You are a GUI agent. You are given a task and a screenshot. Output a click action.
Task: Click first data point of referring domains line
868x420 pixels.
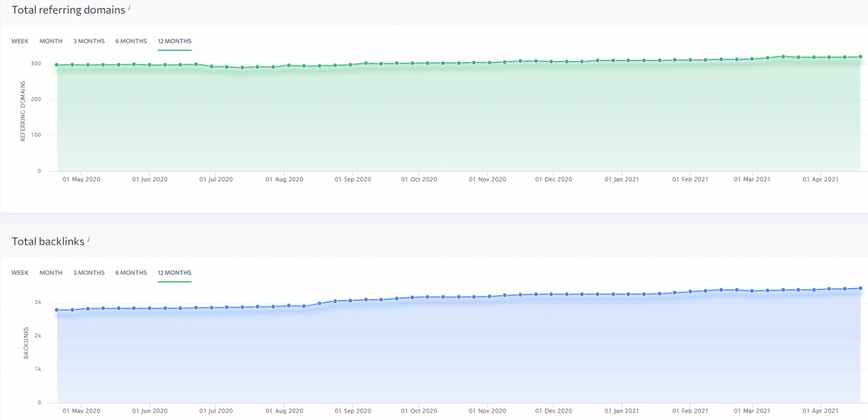(x=57, y=65)
